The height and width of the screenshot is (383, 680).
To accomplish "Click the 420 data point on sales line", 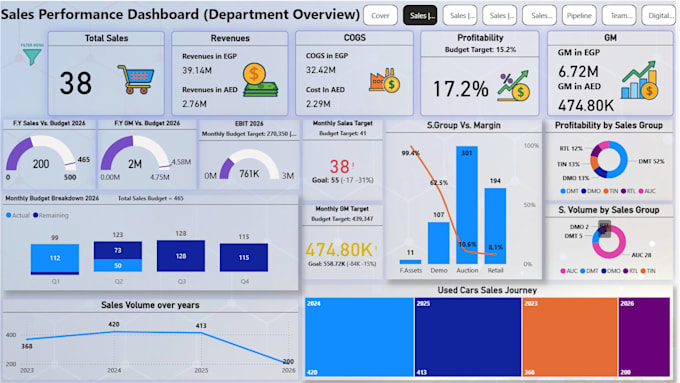I will (114, 332).
